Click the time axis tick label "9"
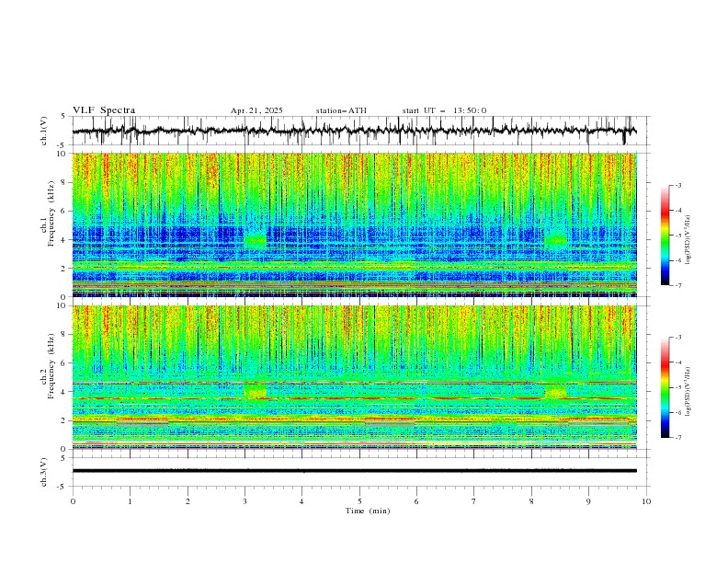 point(588,501)
